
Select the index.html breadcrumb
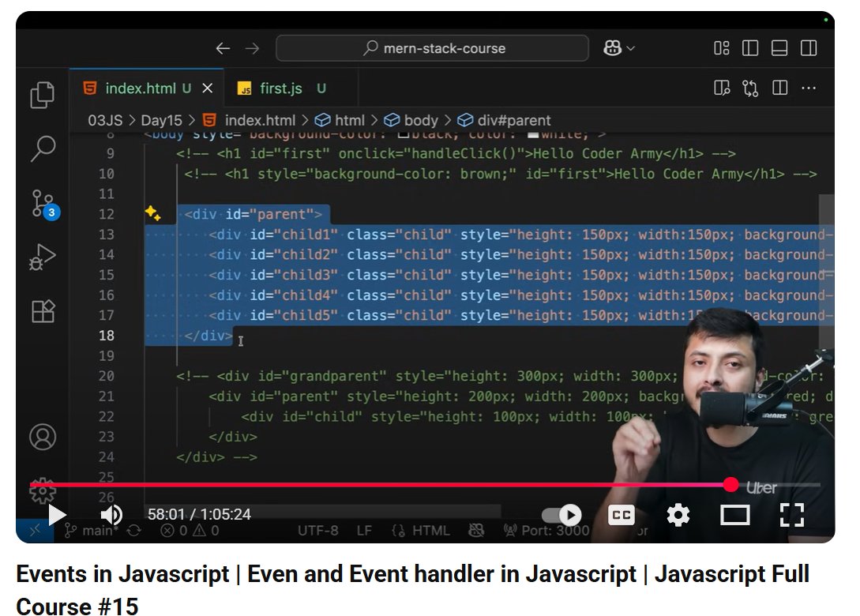249,120
